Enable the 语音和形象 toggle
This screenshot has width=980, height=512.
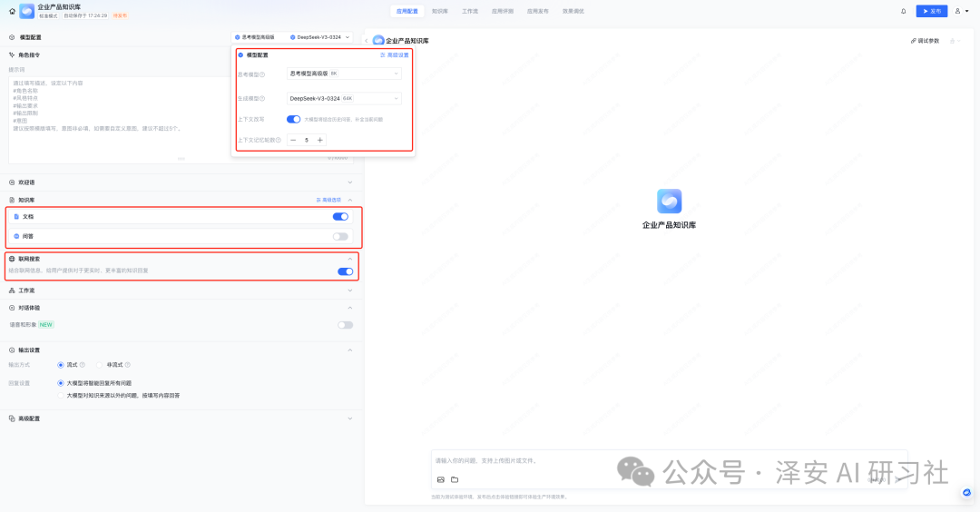point(345,325)
